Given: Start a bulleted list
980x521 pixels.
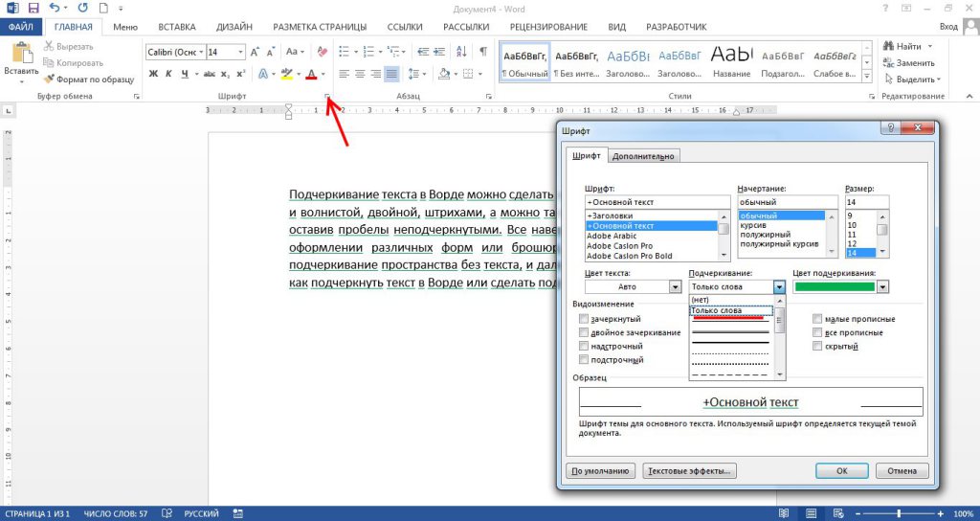Looking at the screenshot, I should pyautogui.click(x=344, y=52).
